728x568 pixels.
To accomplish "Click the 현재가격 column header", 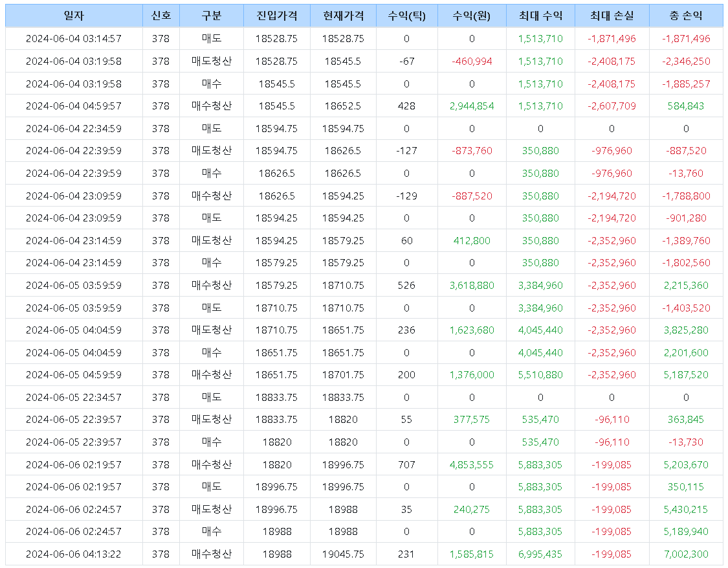I will (342, 16).
